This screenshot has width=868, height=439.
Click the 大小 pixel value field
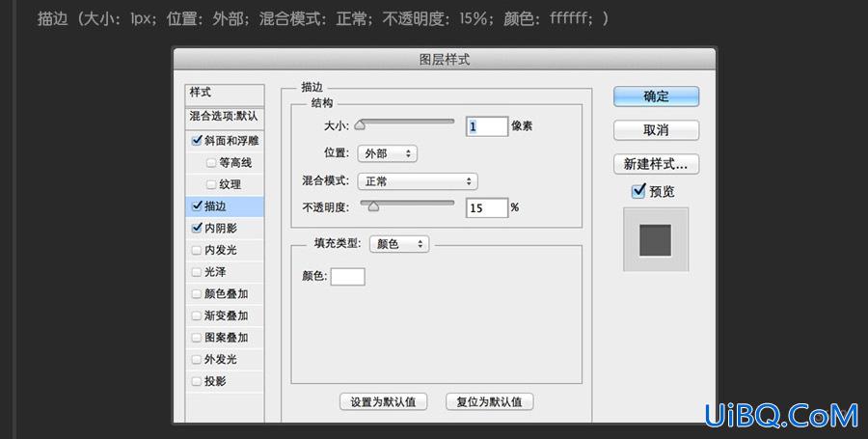(x=487, y=126)
